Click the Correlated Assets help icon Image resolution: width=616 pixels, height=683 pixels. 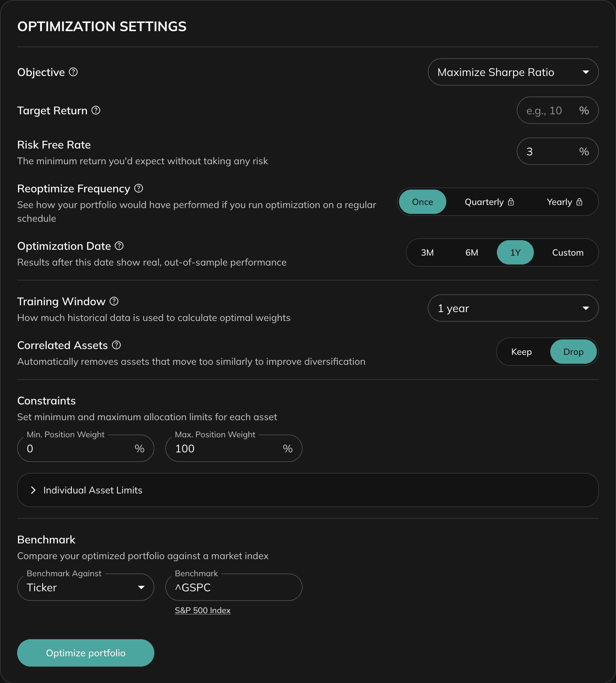click(116, 345)
